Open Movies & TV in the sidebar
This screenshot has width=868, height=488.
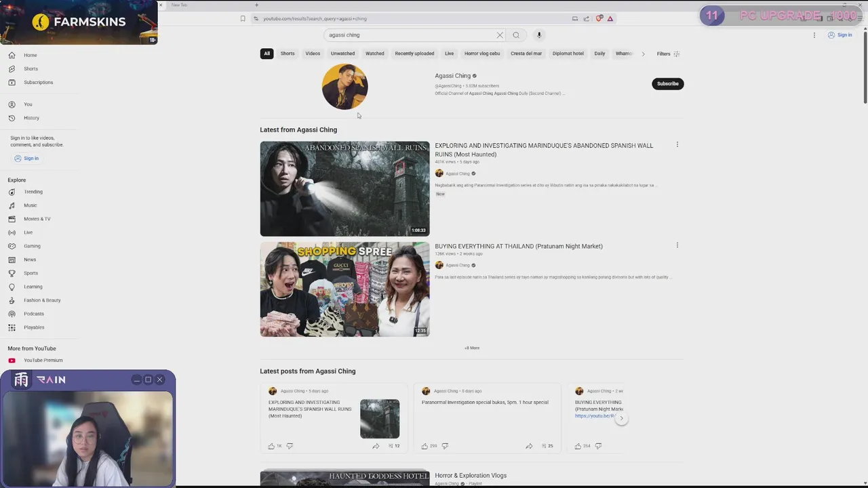coord(37,219)
